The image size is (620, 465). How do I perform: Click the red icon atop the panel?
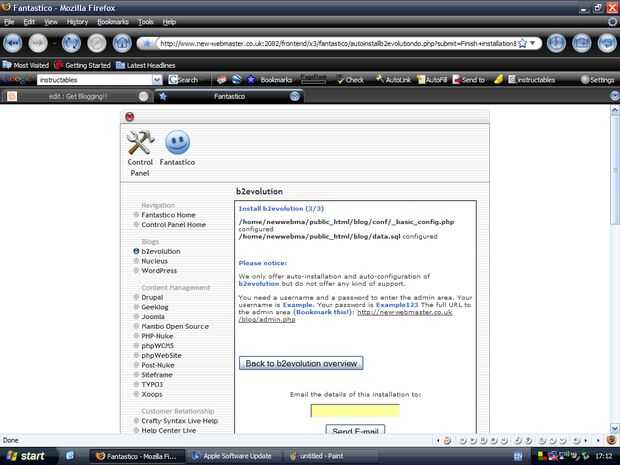click(129, 117)
